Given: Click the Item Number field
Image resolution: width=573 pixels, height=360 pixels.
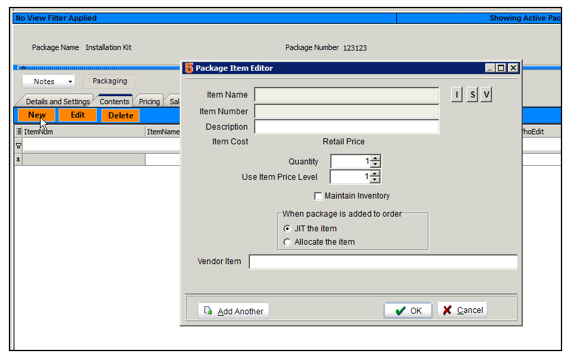Looking at the screenshot, I should tap(346, 111).
